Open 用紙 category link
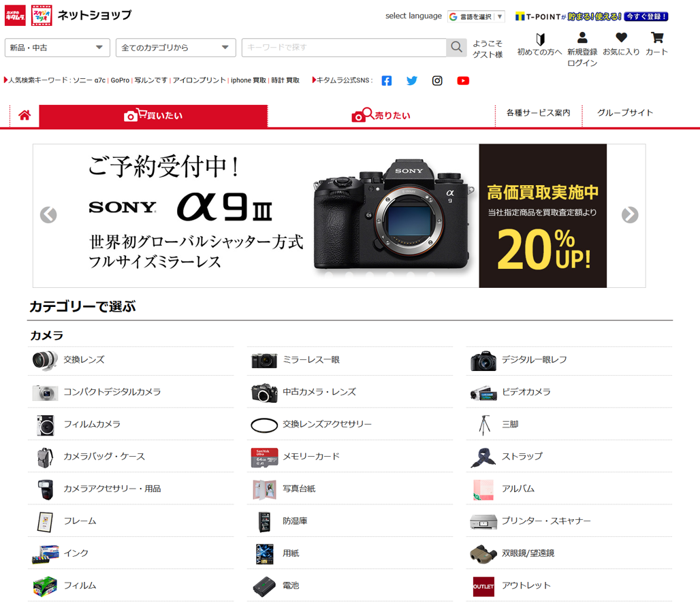This screenshot has width=700, height=603. [291, 553]
